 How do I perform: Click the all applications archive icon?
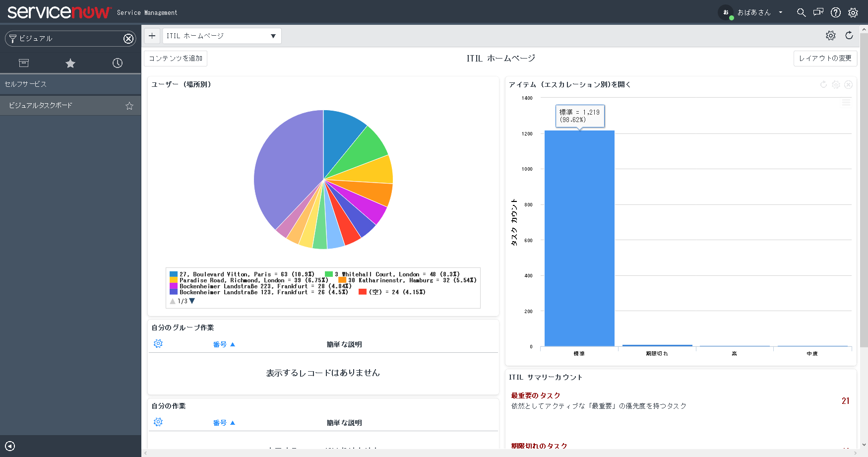[23, 63]
